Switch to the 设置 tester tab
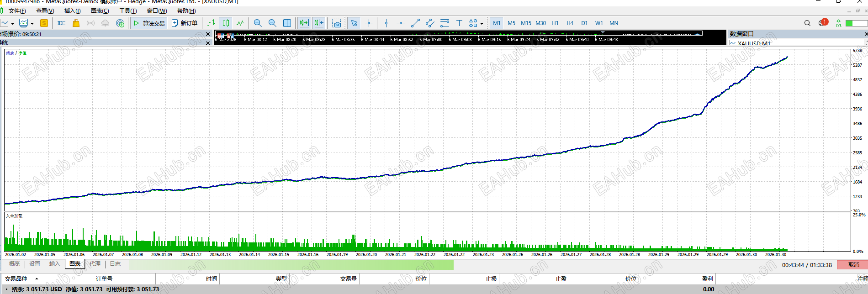Screen dimensions: 868x294 tap(35, 264)
